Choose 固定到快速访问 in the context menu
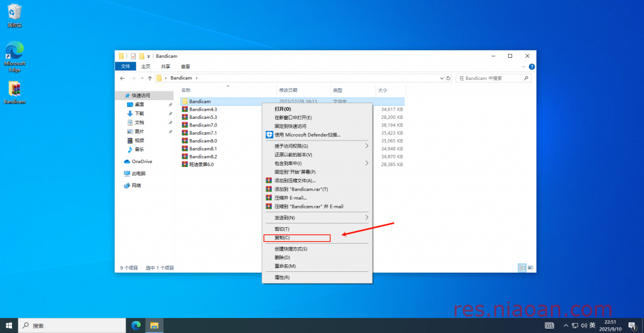644x333 pixels. point(317,126)
